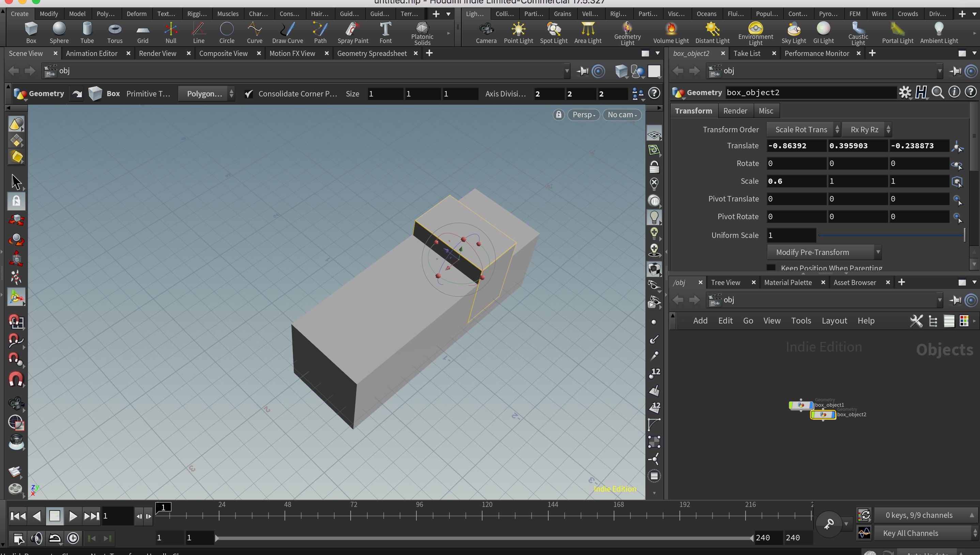This screenshot has width=980, height=555.
Task: Create a Camera from the shelf
Action: [486, 32]
